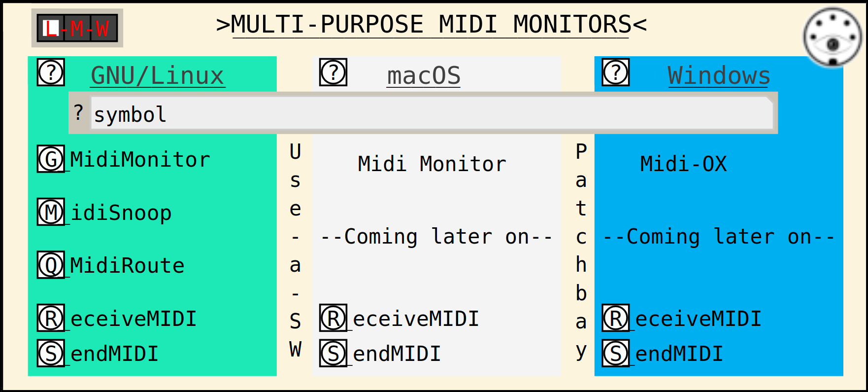Viewport: 868px width, 392px height.
Task: Click the S icon for SendMIDI under GNU/Linux
Action: coord(51,353)
